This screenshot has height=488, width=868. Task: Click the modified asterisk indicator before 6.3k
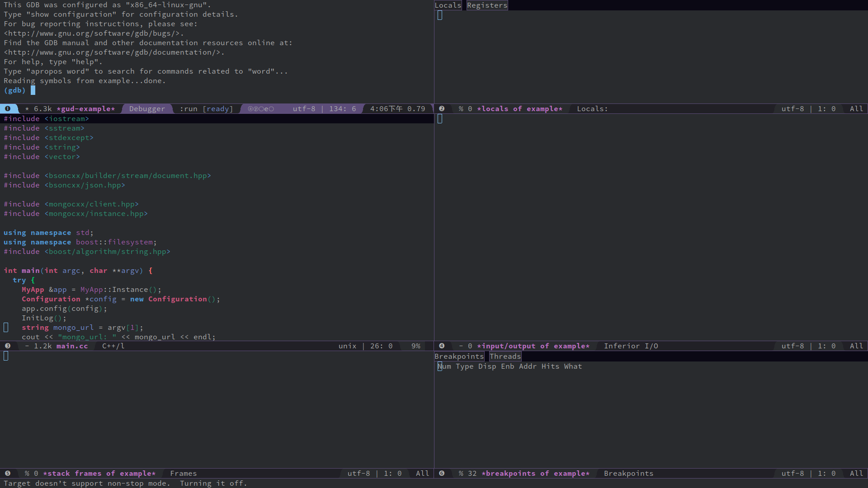(27, 109)
